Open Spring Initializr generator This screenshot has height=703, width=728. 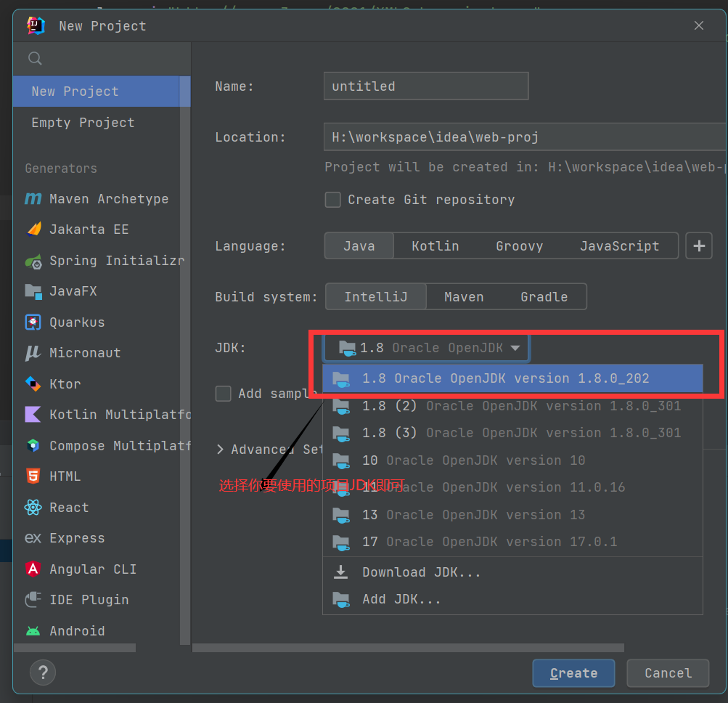tap(97, 261)
